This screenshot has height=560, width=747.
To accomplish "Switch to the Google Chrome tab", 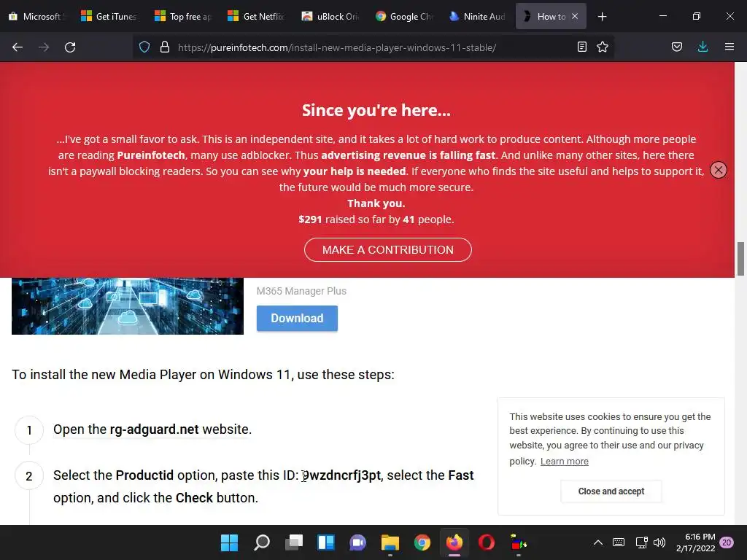I will [x=403, y=16].
